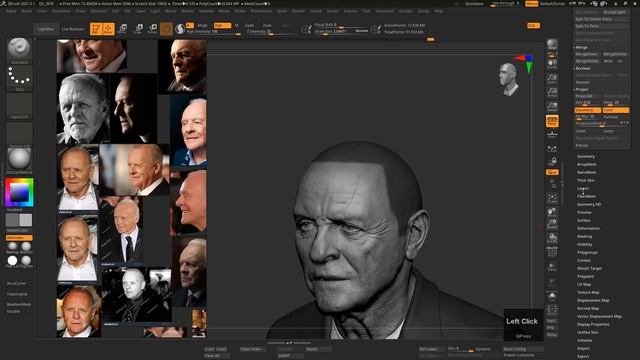Click the Zoom3D view icon
This screenshot has height=360, width=640.
coord(552,224)
